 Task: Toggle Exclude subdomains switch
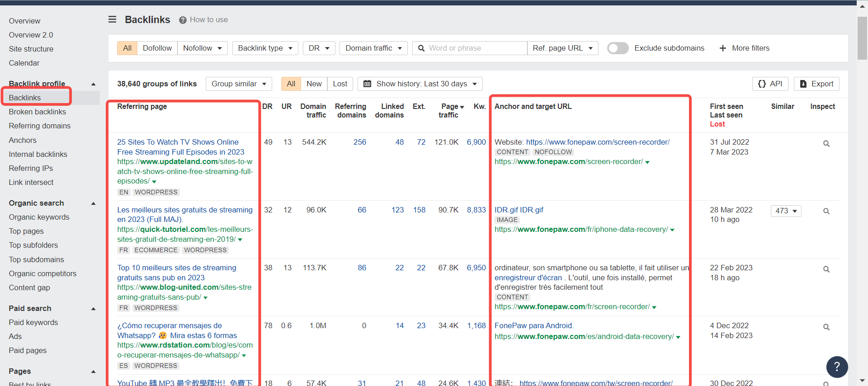pos(618,48)
